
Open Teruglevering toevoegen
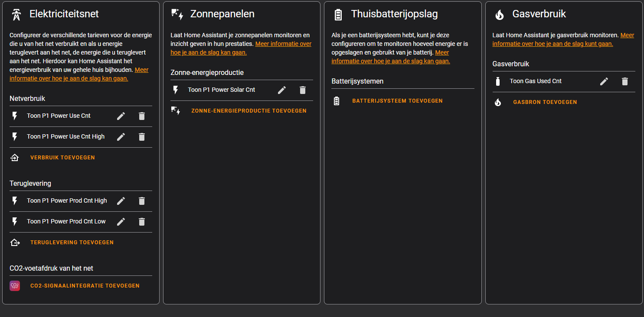pos(72,242)
